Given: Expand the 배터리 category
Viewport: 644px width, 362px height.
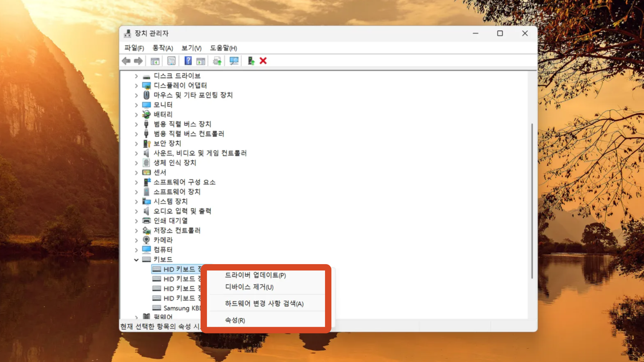Looking at the screenshot, I should [x=136, y=115].
